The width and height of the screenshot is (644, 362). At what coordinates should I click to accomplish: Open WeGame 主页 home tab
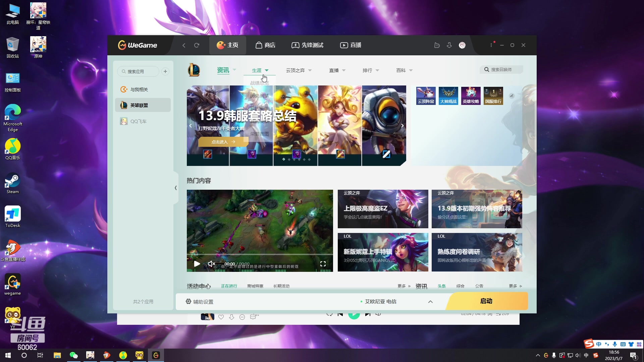point(227,45)
